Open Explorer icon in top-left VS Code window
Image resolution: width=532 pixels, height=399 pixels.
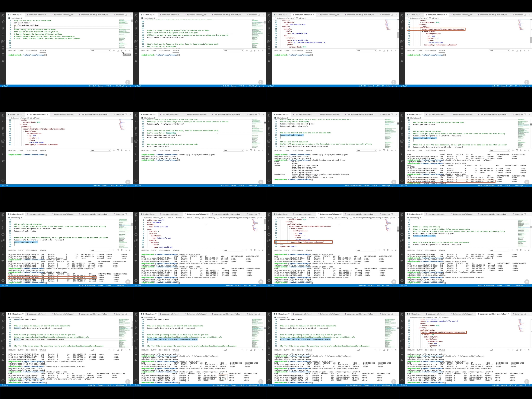(x=3, y=15)
